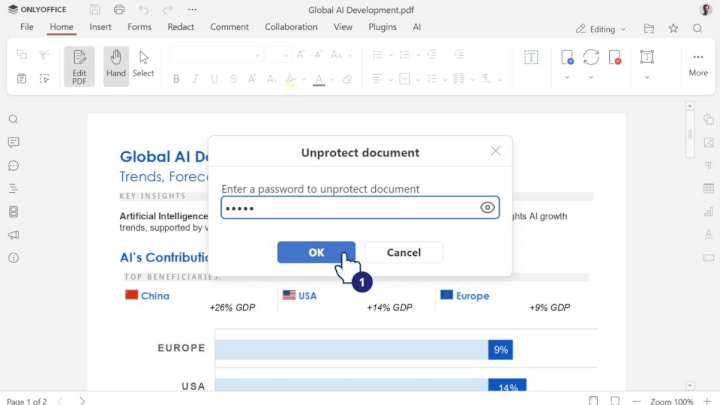The height and width of the screenshot is (405, 720).
Task: Switch to the AI tab
Action: pos(416,27)
